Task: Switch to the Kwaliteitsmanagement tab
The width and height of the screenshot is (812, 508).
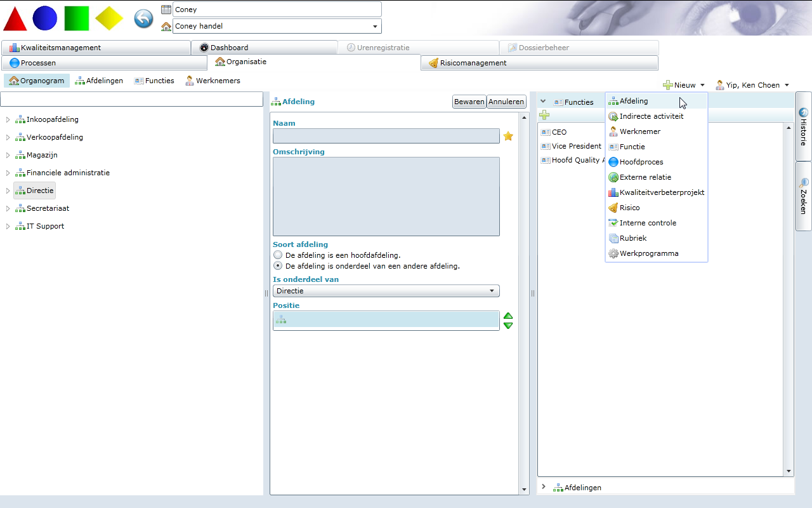Action: (x=96, y=48)
